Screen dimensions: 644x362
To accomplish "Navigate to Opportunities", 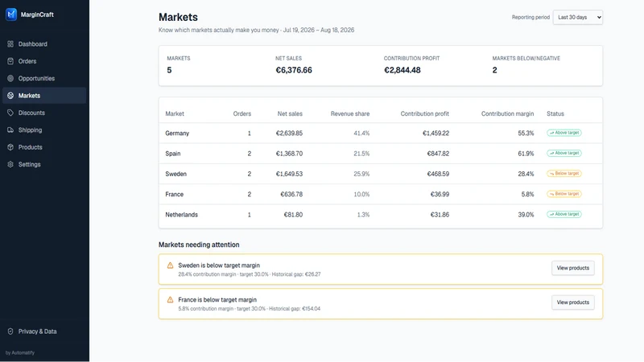I will pos(44,78).
